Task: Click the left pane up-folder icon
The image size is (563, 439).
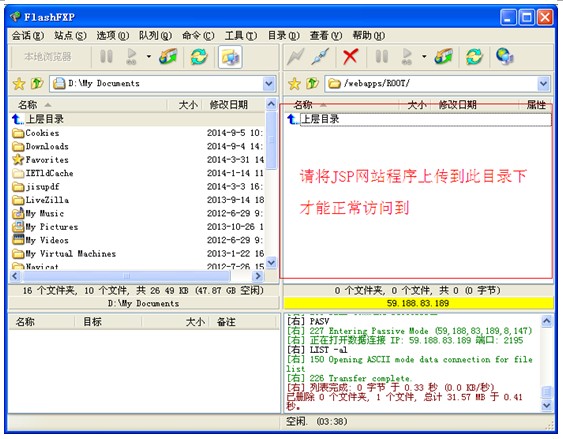Action: click(37, 83)
